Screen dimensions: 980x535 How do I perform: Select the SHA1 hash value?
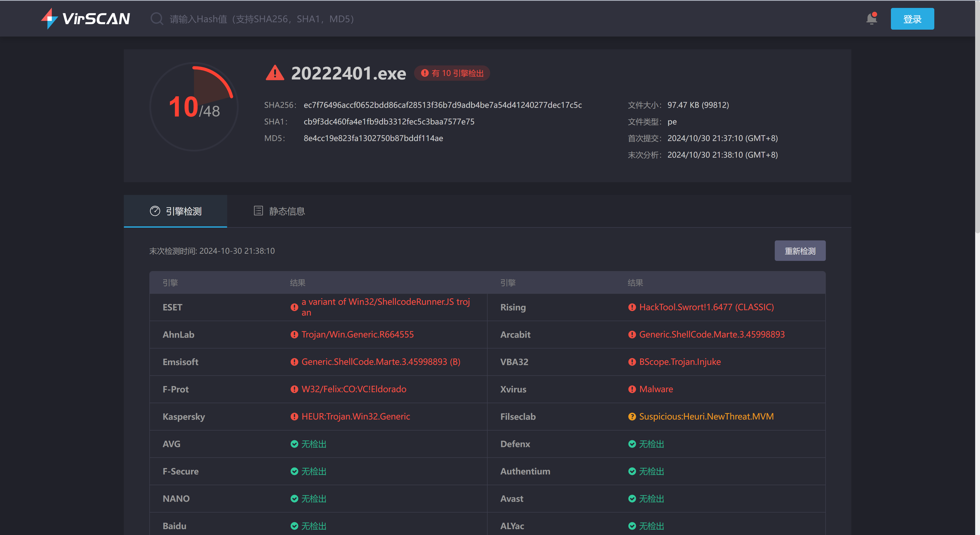389,122
